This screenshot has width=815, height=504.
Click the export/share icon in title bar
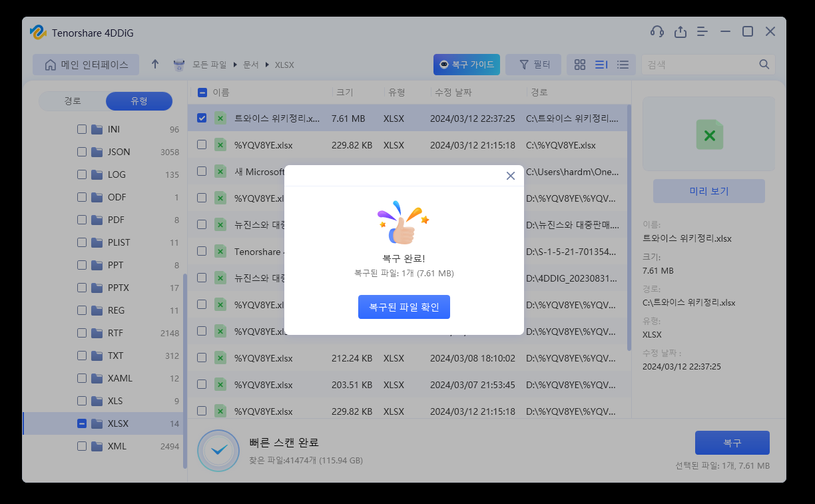[x=680, y=31]
